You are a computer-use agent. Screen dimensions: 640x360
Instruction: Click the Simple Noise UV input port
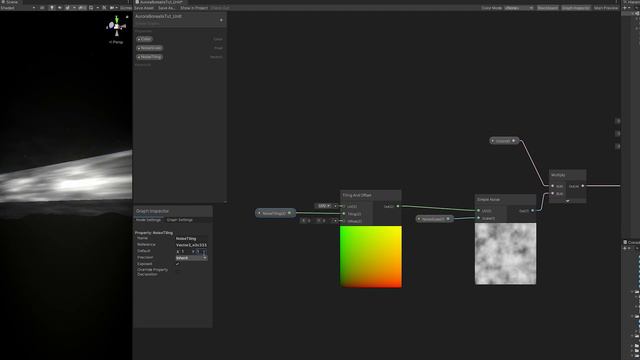478,211
